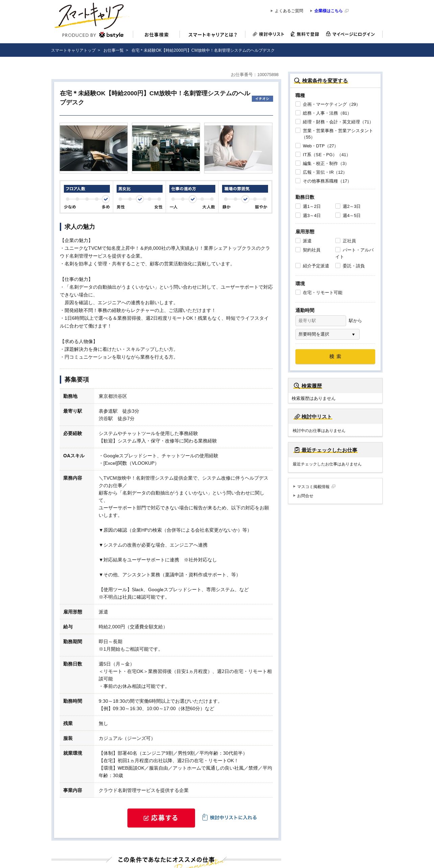Select the 週1～2日 working days checkbox
The width and height of the screenshot is (434, 868).
298,206
